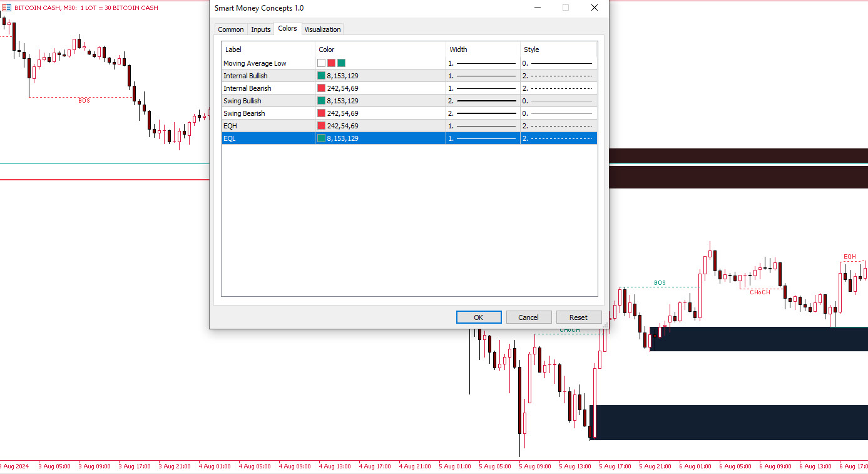The height and width of the screenshot is (474, 868).
Task: Click the chart window icon beside BITCOIN CASH title
Action: (x=6, y=8)
